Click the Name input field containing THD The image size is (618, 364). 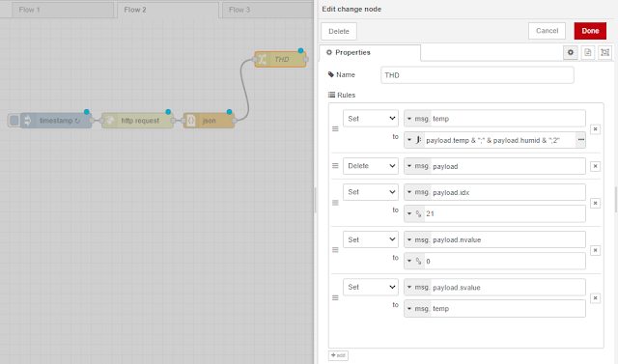coord(477,75)
